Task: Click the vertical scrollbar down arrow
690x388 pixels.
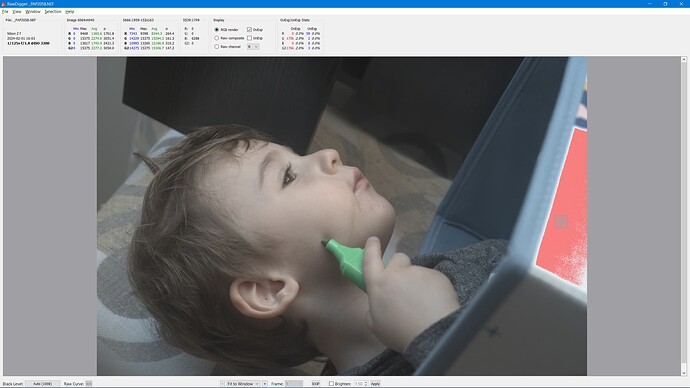Action: coord(684,373)
